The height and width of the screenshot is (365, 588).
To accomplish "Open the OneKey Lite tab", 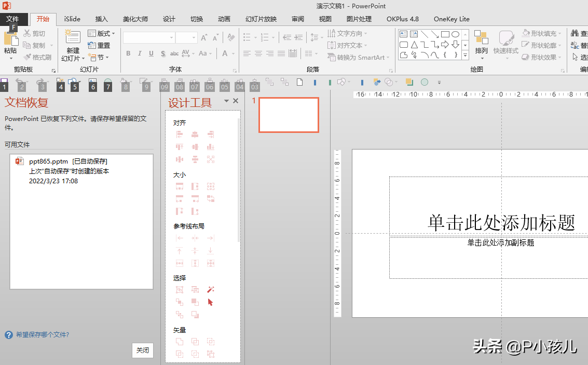I will pyautogui.click(x=452, y=19).
